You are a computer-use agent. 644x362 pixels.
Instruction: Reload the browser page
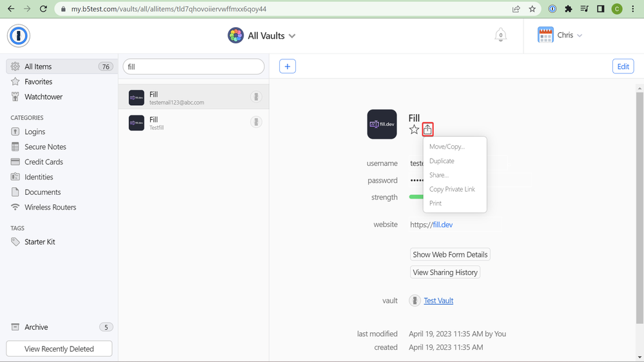click(x=43, y=9)
